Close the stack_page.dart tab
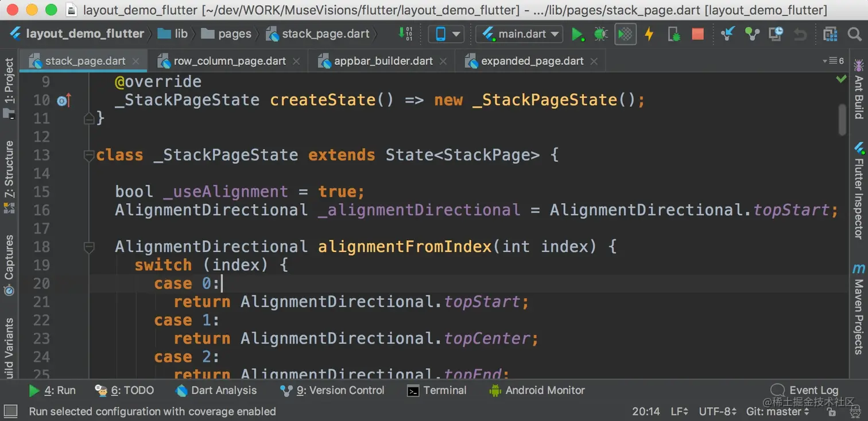868x421 pixels. (136, 61)
